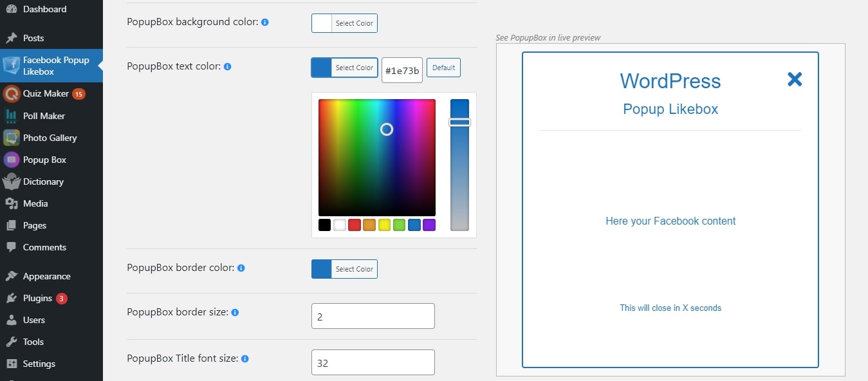Click WordPress title in live preview

click(x=670, y=81)
